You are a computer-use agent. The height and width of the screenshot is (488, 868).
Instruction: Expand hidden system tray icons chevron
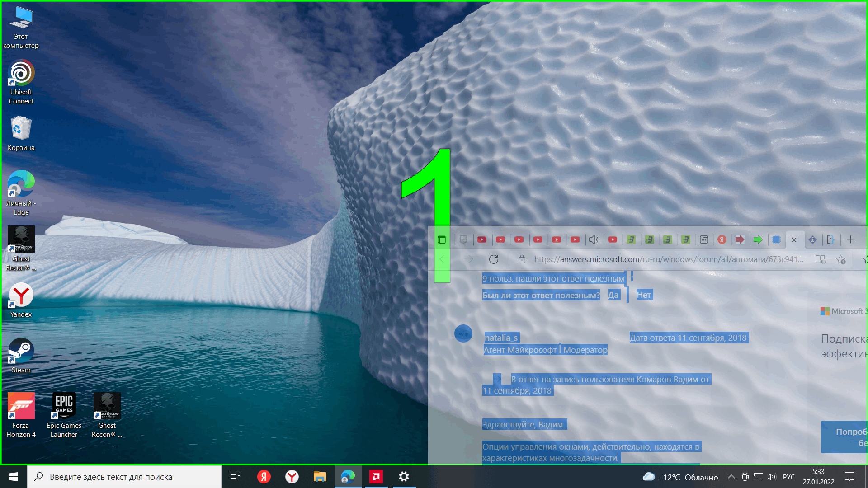click(x=731, y=477)
